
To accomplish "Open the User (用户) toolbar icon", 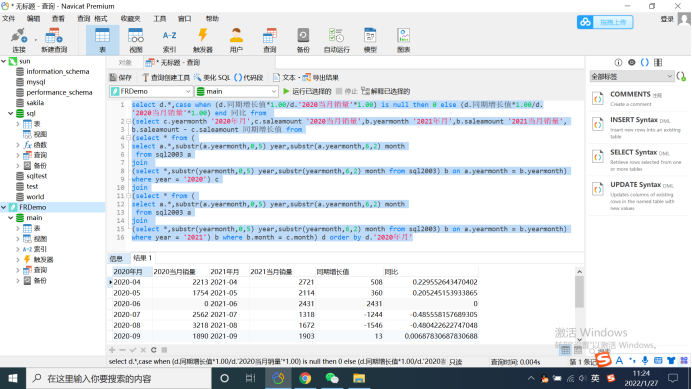I will click(x=236, y=40).
